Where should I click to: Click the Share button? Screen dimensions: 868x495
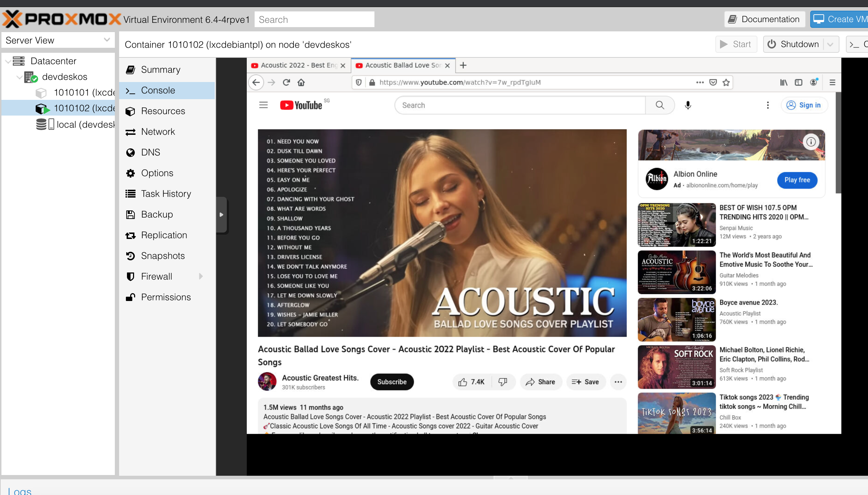point(541,382)
